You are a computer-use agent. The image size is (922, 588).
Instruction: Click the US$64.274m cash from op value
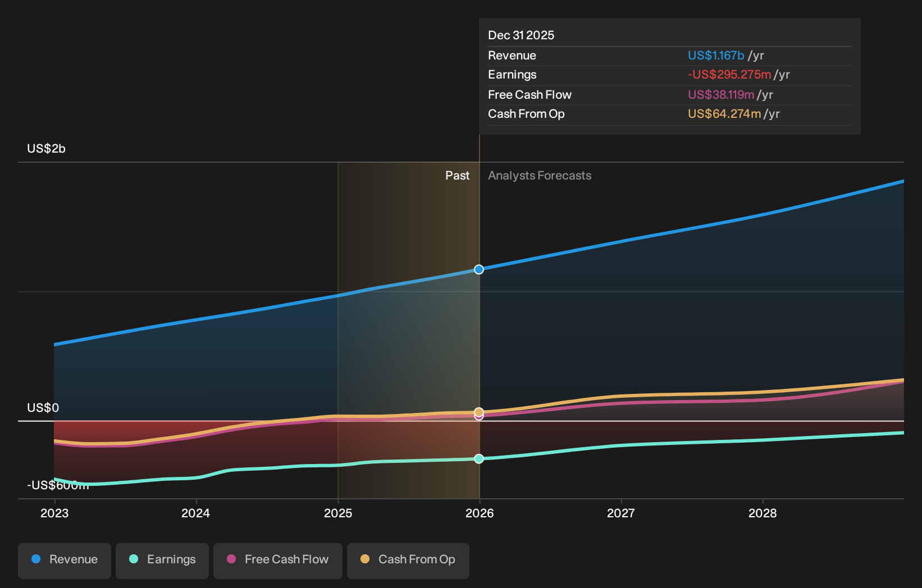724,114
